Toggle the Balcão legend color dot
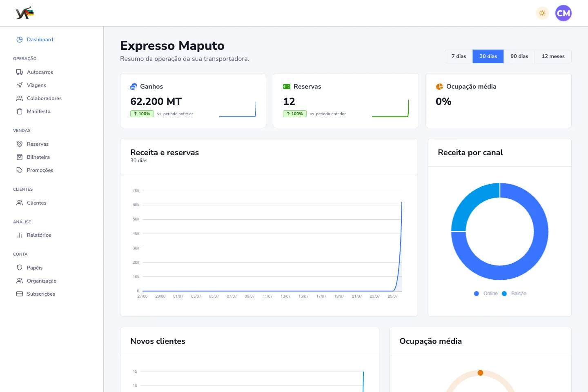The image size is (588, 392). [x=504, y=294]
